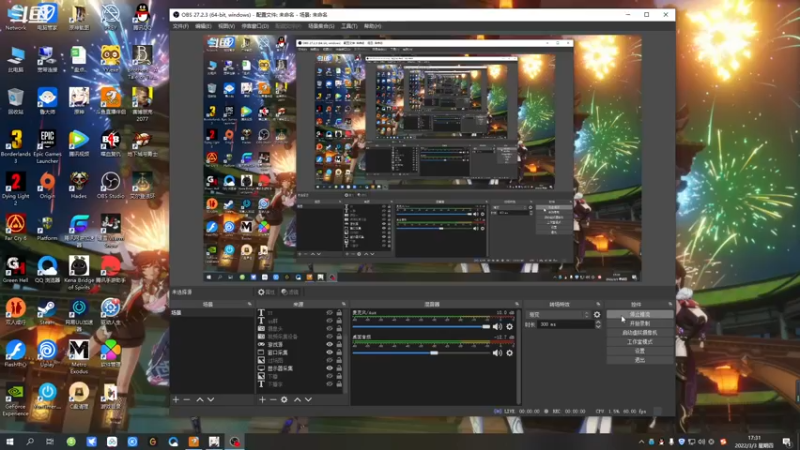Toggle lock of 游戏源 source
The height and width of the screenshot is (450, 800).
[339, 344]
